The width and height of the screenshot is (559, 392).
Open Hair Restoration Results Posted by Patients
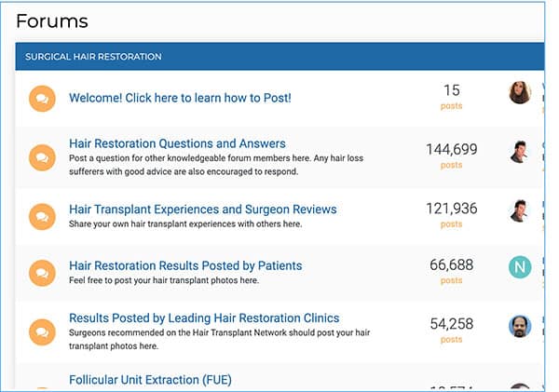185,266
